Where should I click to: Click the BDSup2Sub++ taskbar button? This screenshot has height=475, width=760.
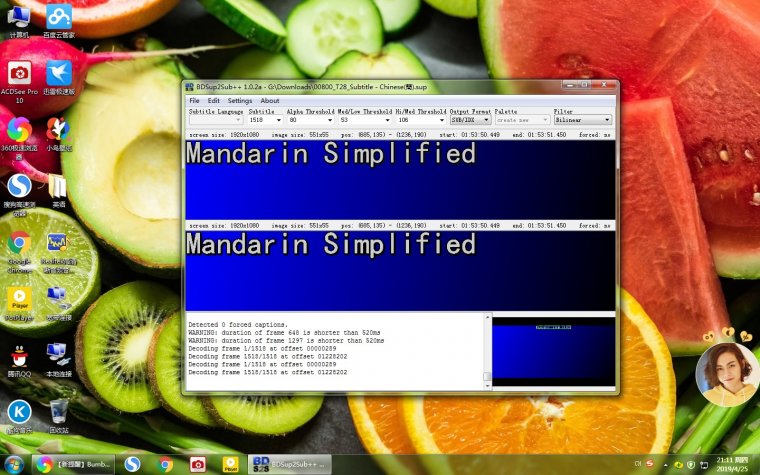pyautogui.click(x=290, y=464)
